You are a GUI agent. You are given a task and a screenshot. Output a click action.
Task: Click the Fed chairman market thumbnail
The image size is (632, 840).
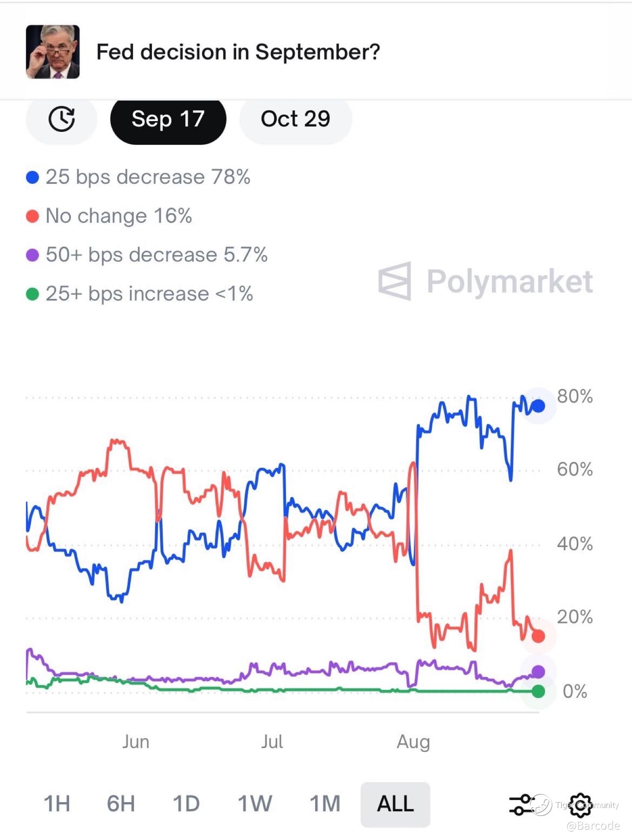(x=53, y=52)
